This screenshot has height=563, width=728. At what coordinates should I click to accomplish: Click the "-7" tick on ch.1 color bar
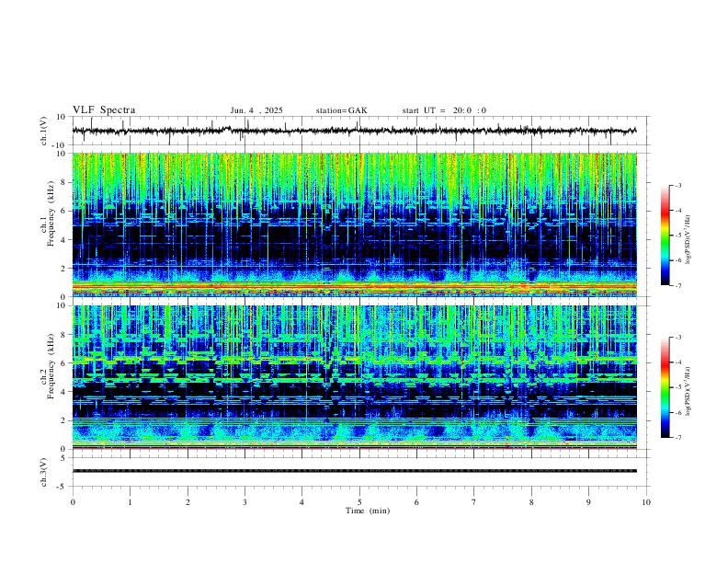click(x=677, y=285)
